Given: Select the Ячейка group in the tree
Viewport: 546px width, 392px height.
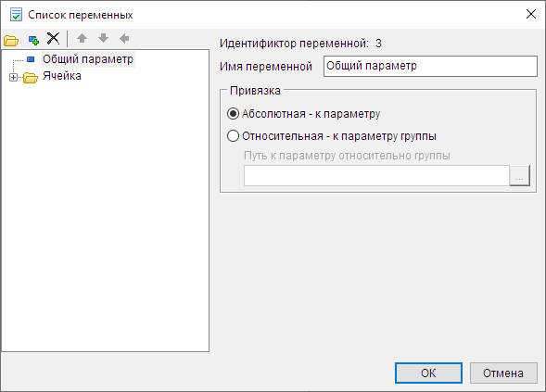Looking at the screenshot, I should [x=62, y=76].
